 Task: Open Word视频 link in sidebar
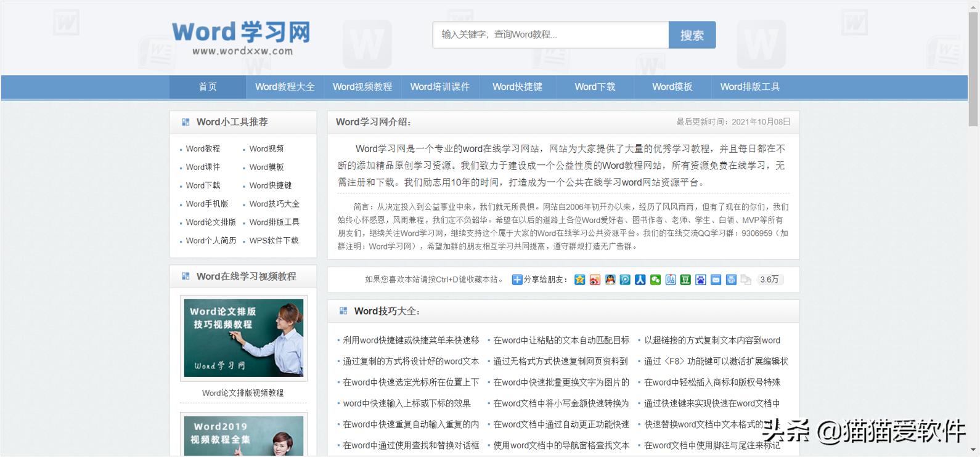(266, 149)
